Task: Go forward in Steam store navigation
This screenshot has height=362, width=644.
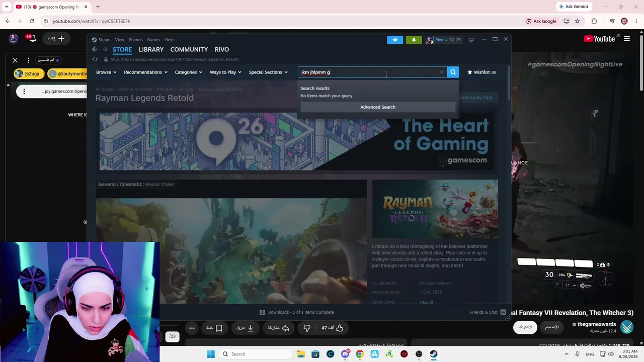Action: click(x=105, y=49)
